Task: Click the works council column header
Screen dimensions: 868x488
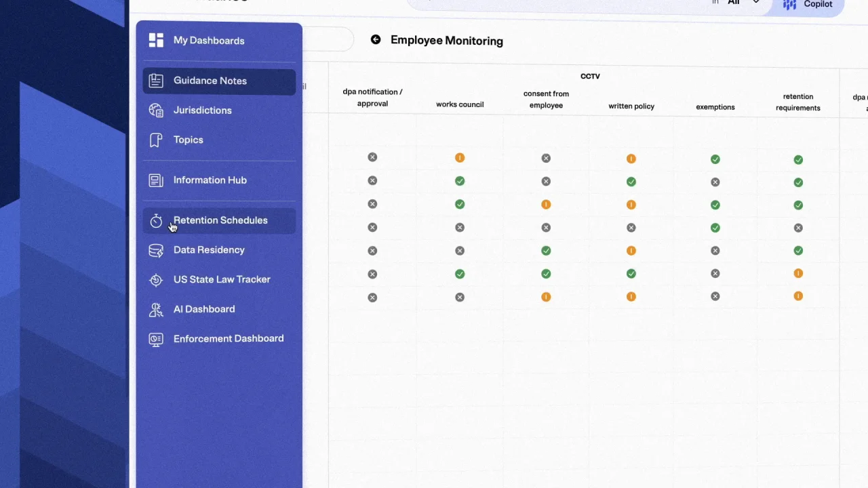Action: (x=460, y=104)
